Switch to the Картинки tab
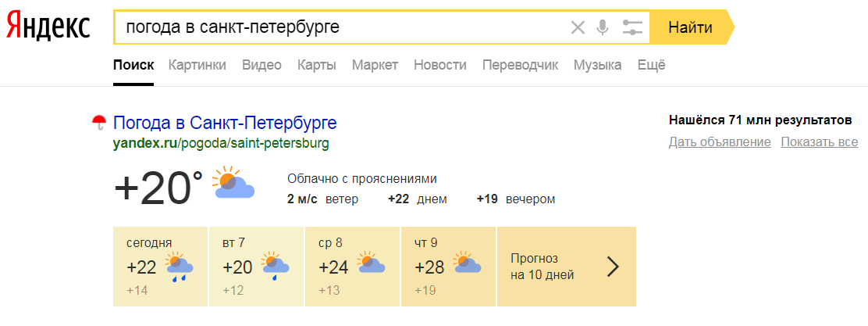Viewport: 868px width, 326px height. (x=197, y=65)
